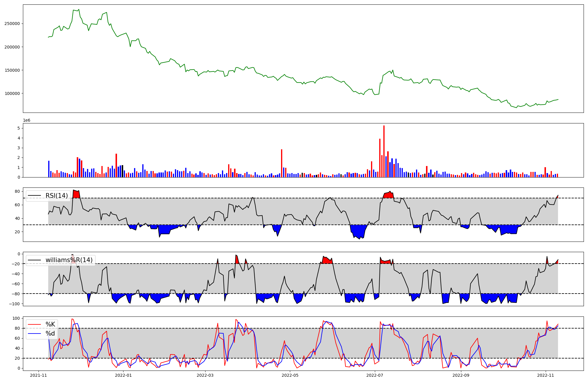
Task: Click the 1e6 volume scale label
Action: click(x=27, y=120)
